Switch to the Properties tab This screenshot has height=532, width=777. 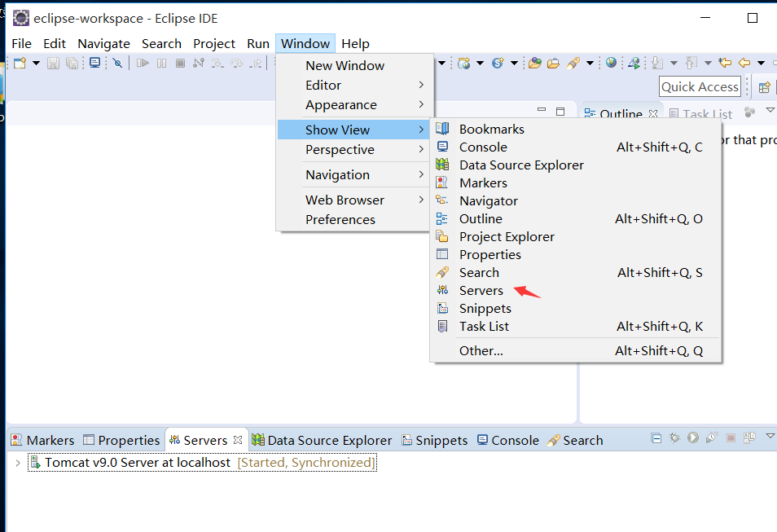click(122, 440)
